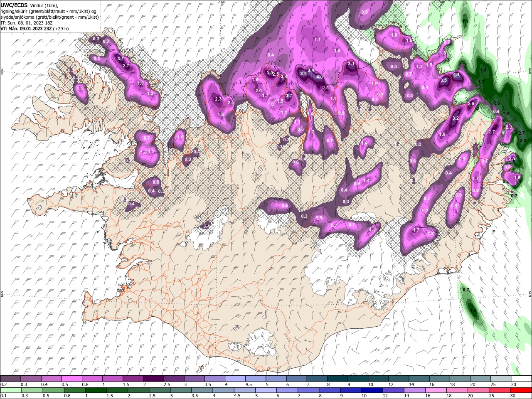Select upper scale pale swatch between 25 and 30
Image resolution: width=532 pixels, height=399 pixels.
point(500,379)
